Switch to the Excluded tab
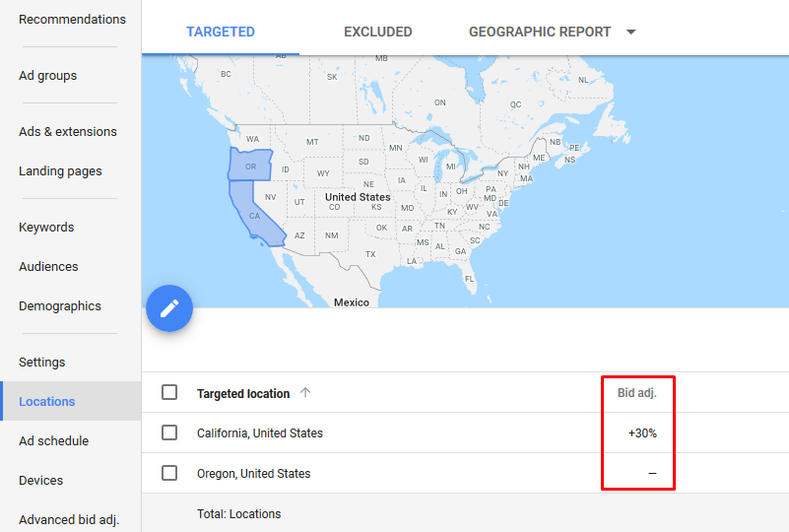Image resolution: width=789 pixels, height=532 pixels. [x=378, y=32]
